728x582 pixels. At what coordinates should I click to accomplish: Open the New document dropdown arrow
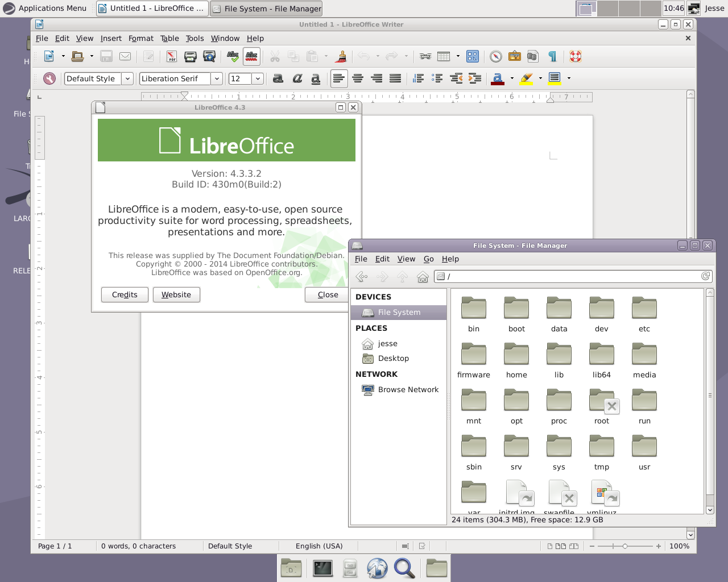tap(63, 56)
